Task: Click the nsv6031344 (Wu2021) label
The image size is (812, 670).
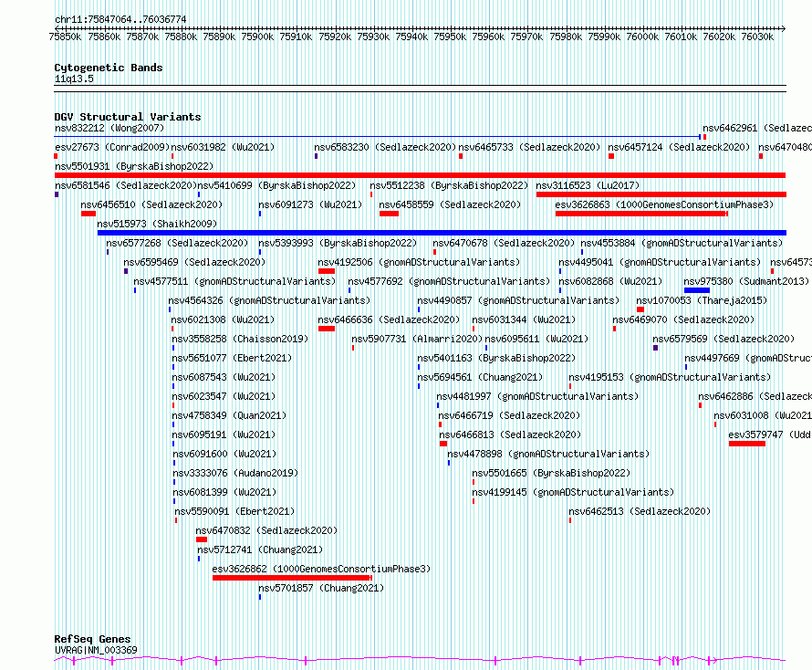Action: tap(524, 319)
